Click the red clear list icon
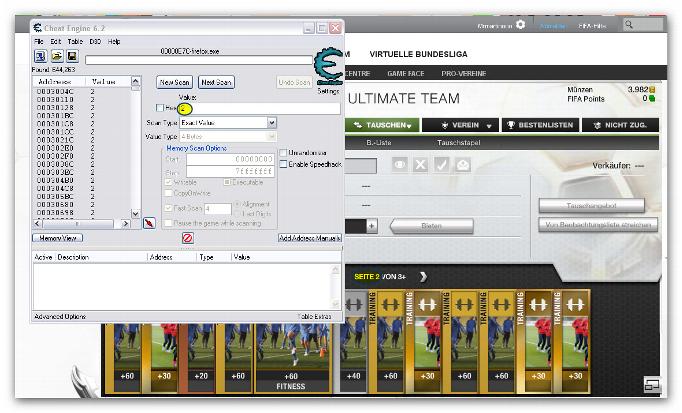This screenshot has height=413, width=682. click(x=187, y=238)
